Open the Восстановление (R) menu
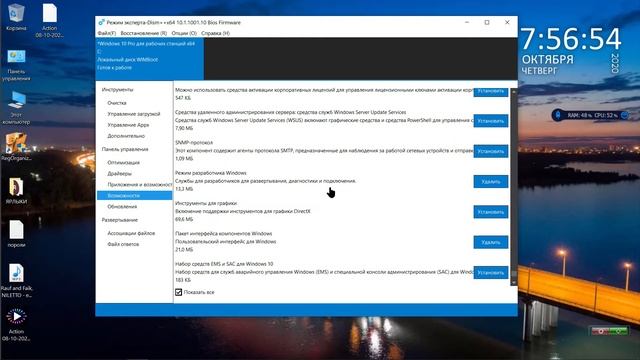Screen dimensions: 640x360 click(x=144, y=33)
